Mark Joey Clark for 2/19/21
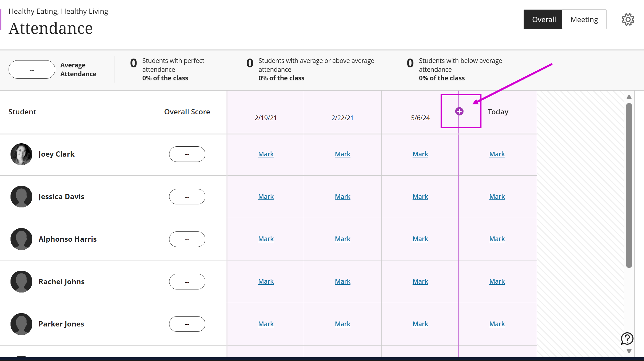Image resolution: width=644 pixels, height=361 pixels. point(266,154)
